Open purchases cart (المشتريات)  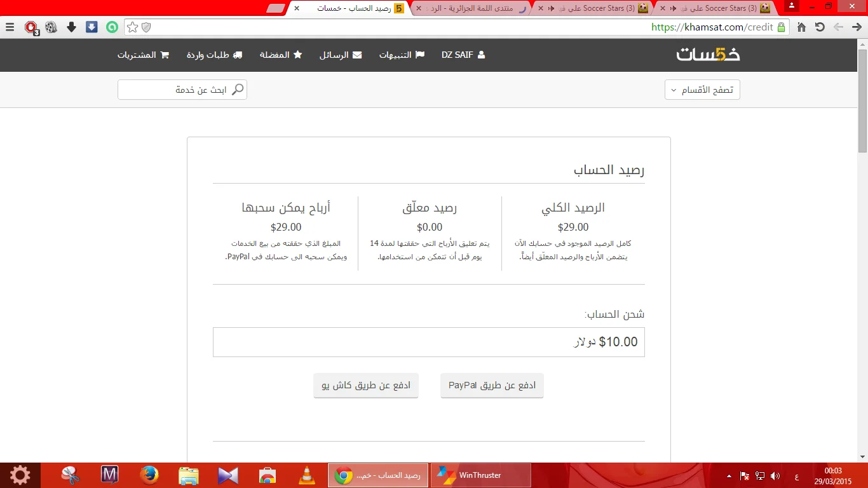coord(143,55)
